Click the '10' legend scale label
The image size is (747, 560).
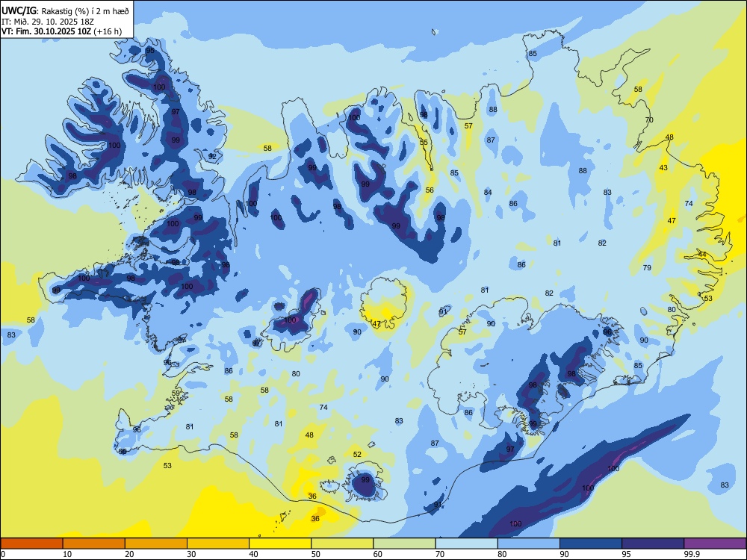67,554
